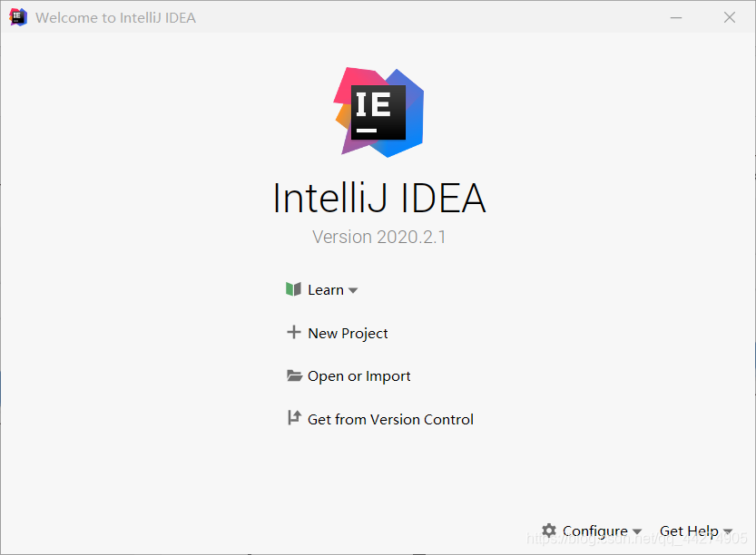The height and width of the screenshot is (555, 756).
Task: Close the welcome window
Action: click(730, 16)
